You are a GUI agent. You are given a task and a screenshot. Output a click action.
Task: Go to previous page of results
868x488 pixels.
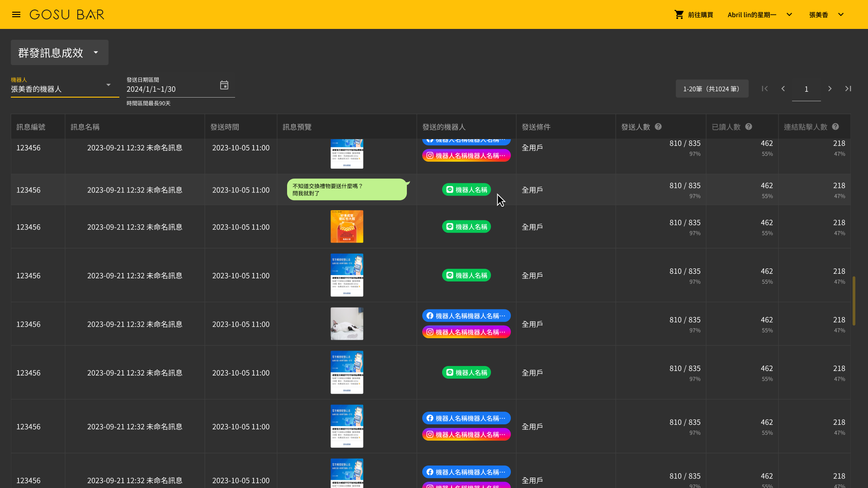(783, 89)
